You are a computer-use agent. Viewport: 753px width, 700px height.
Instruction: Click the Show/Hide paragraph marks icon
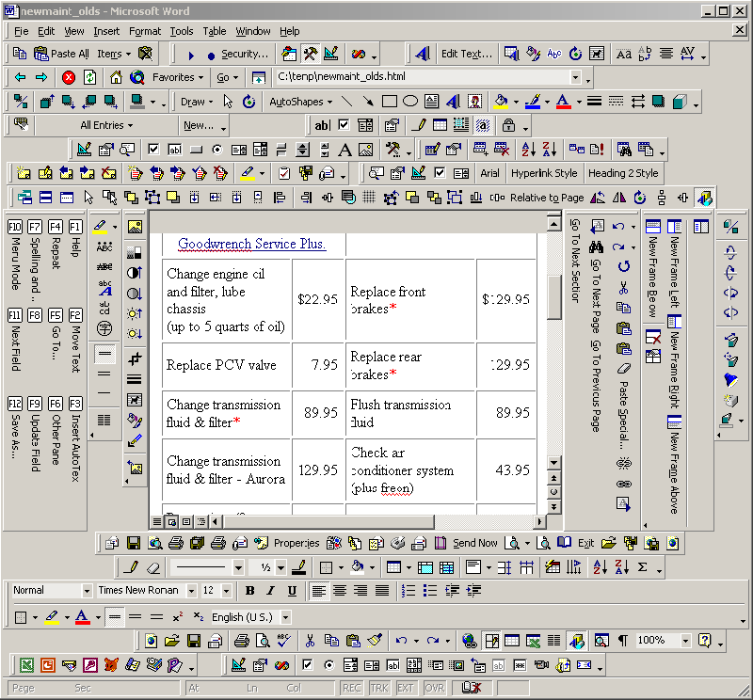pos(622,641)
